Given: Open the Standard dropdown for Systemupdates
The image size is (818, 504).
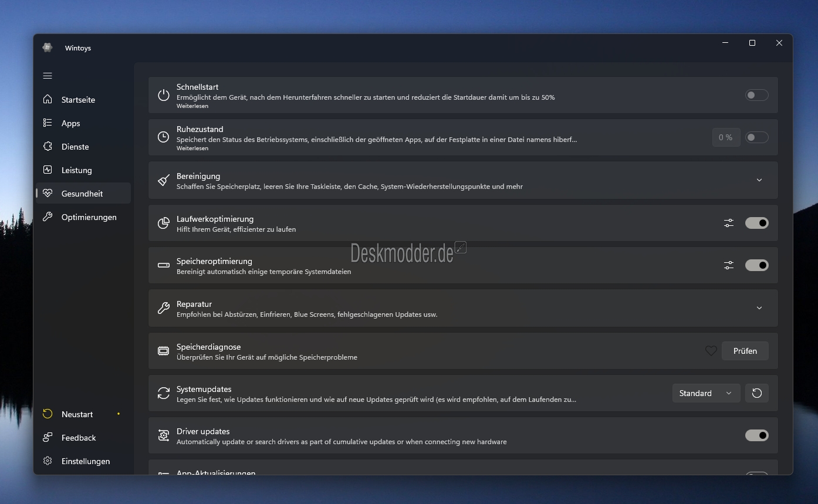Looking at the screenshot, I should click(705, 393).
